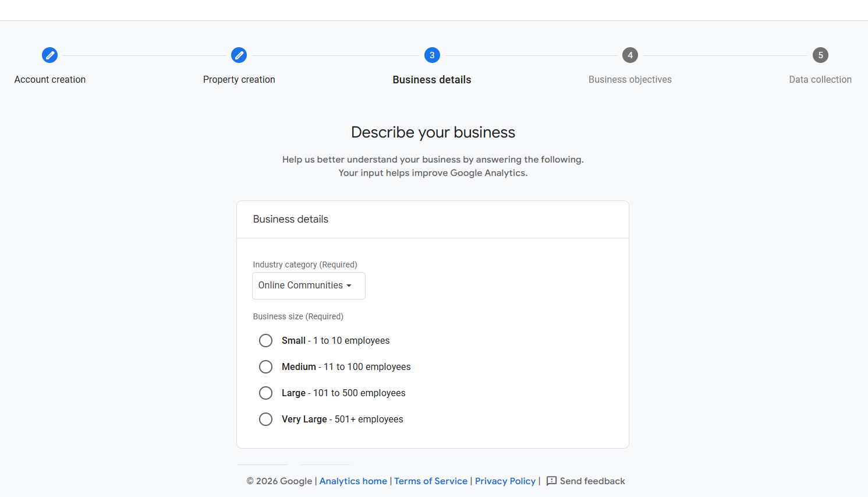
Task: Click the speech bubble feedback icon
Action: (552, 481)
